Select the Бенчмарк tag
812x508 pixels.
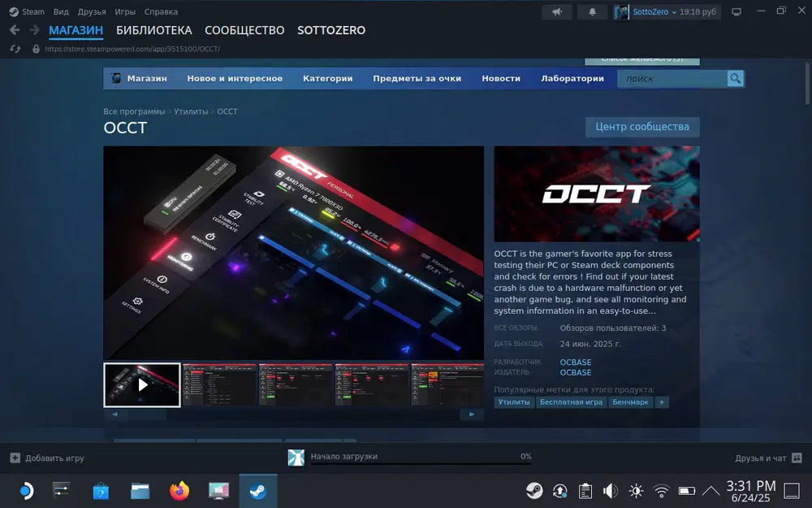(x=630, y=402)
